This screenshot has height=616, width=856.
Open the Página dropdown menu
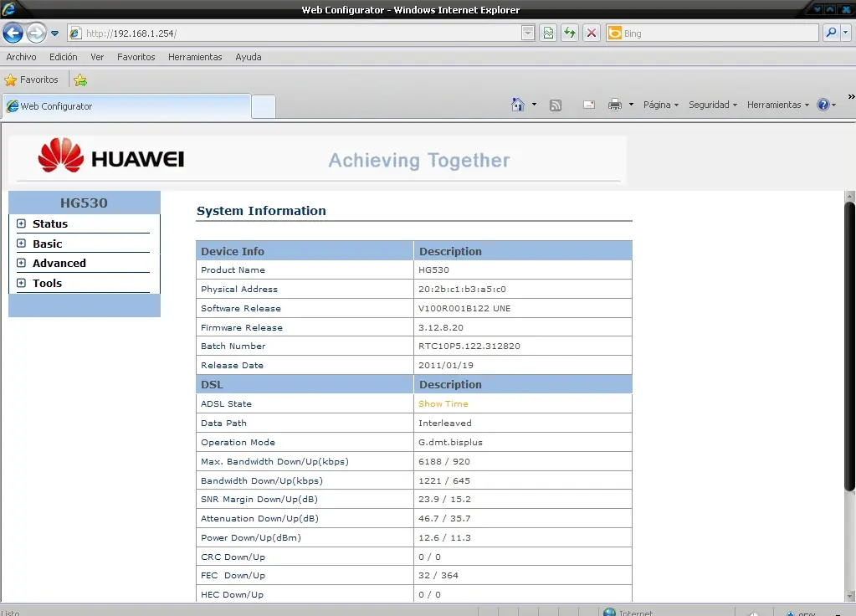pyautogui.click(x=660, y=105)
